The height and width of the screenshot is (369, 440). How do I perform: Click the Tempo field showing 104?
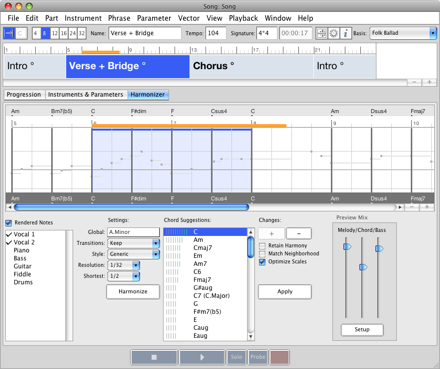point(216,33)
